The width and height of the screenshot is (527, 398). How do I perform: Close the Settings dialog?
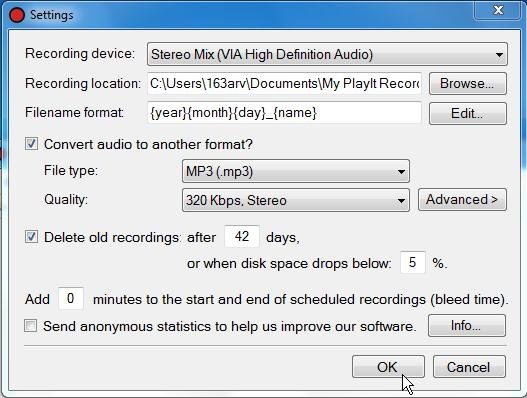(498, 10)
